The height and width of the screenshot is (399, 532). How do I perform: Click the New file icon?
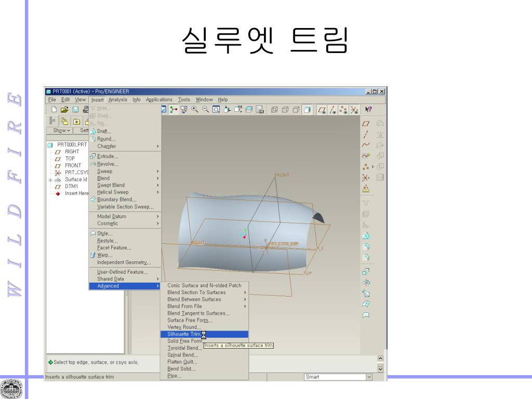click(x=54, y=109)
